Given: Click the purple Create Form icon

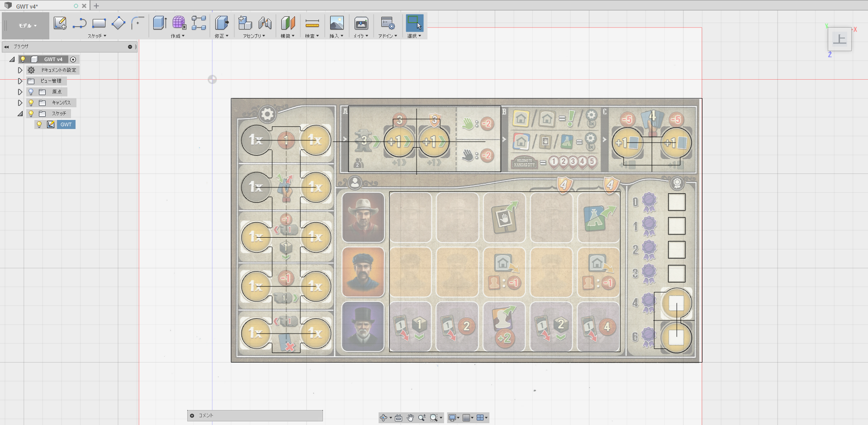Looking at the screenshot, I should click(179, 23).
